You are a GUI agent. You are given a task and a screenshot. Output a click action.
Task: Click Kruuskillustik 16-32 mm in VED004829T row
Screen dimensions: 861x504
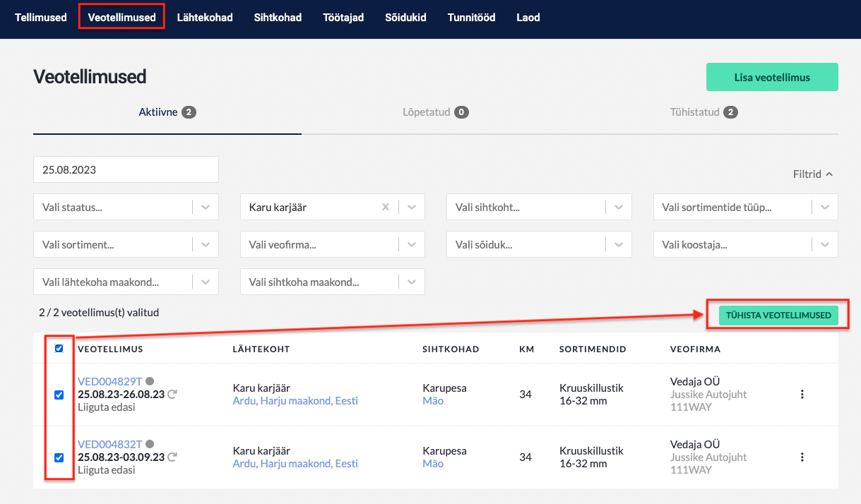592,395
